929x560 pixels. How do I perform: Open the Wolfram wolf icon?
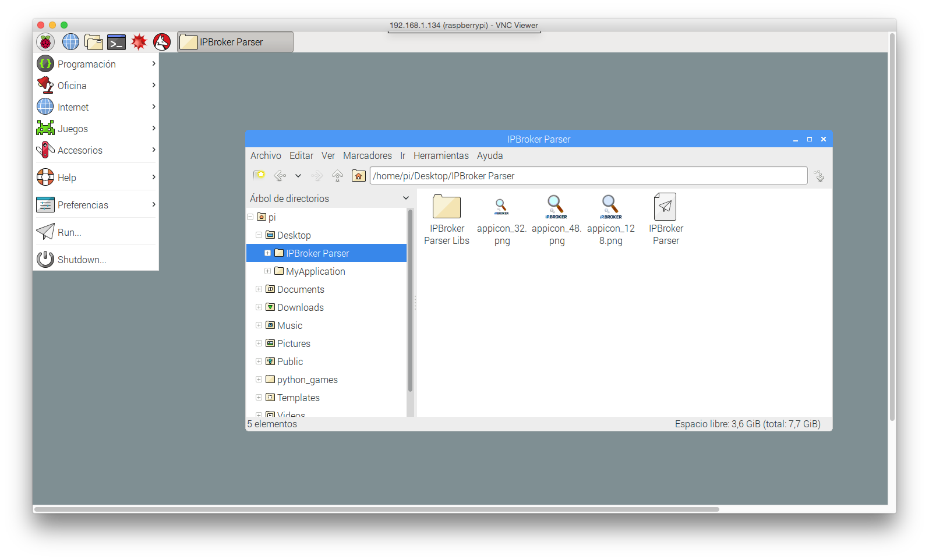(162, 42)
